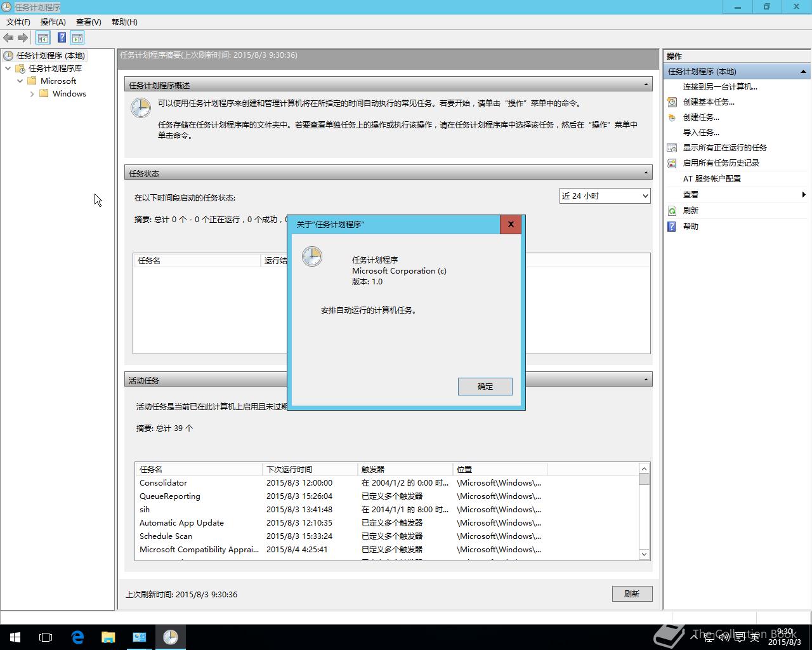The width and height of the screenshot is (812, 650).
Task: Click 启用所有任务历史记录 action
Action: click(721, 162)
